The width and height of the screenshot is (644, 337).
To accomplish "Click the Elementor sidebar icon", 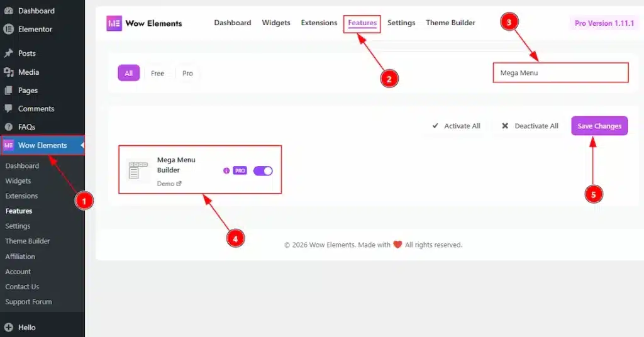I will tap(8, 29).
